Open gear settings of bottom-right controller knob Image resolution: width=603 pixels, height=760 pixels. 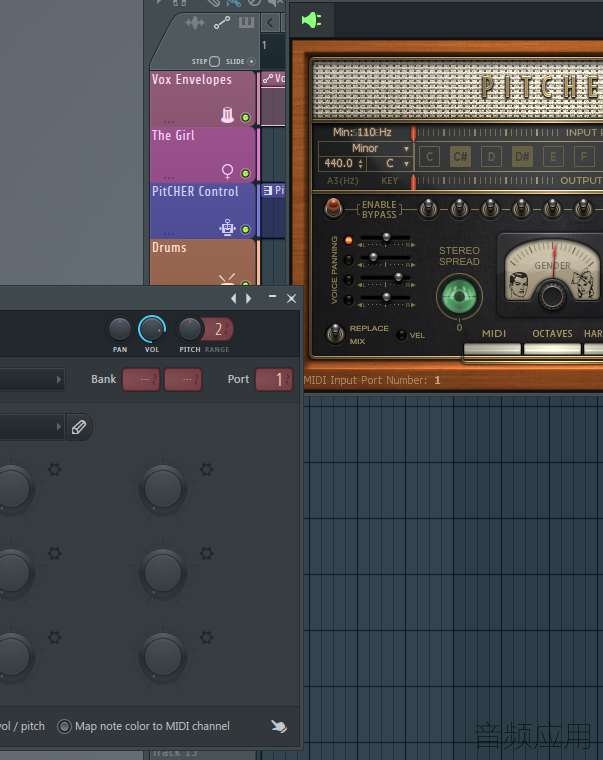click(206, 637)
